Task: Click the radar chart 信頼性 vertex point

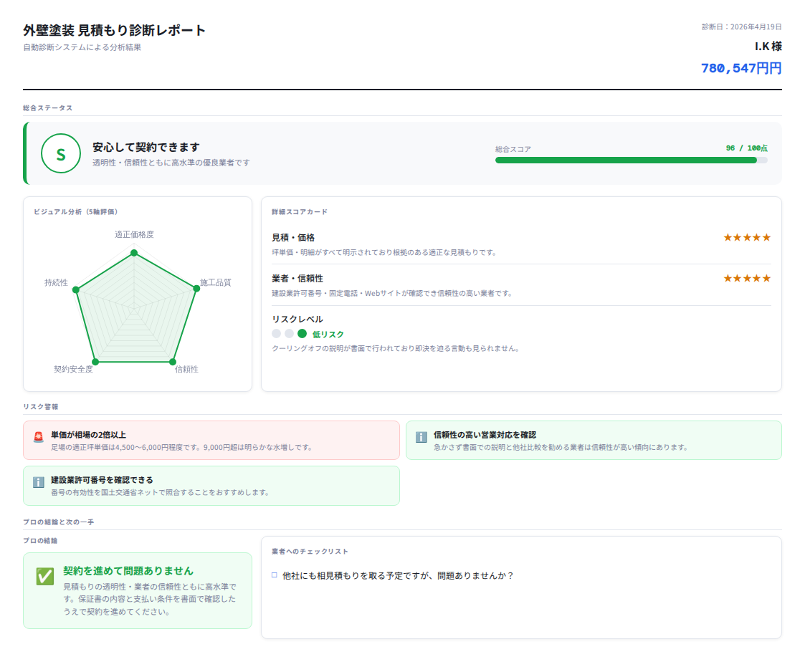Action: pos(173,362)
